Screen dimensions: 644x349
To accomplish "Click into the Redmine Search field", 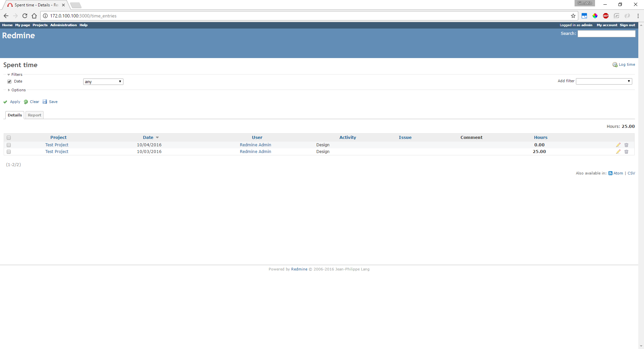I will pyautogui.click(x=606, y=34).
